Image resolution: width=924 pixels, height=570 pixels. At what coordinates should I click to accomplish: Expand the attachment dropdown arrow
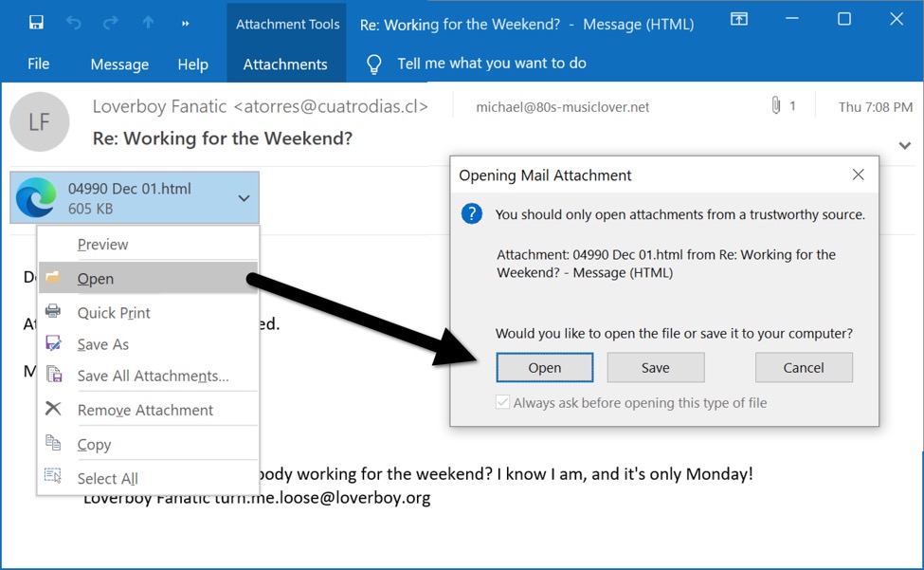244,198
